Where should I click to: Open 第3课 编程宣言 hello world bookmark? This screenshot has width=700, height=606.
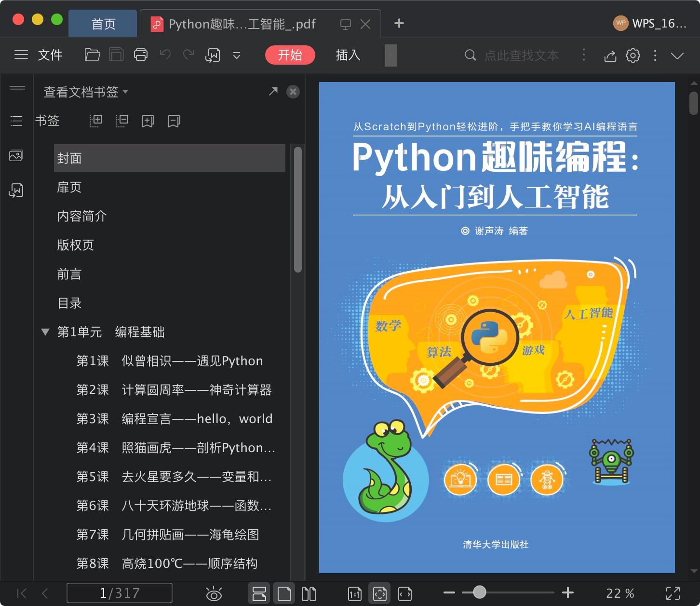point(175,419)
